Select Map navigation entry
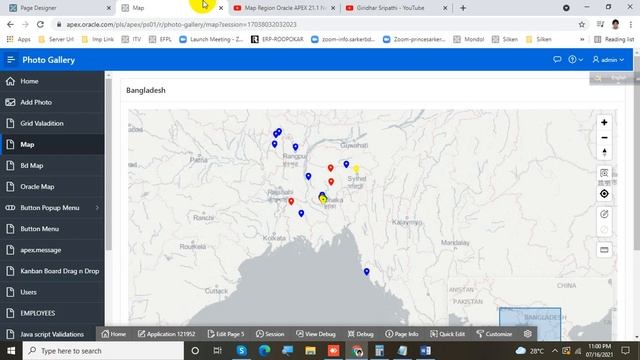 (x=52, y=144)
